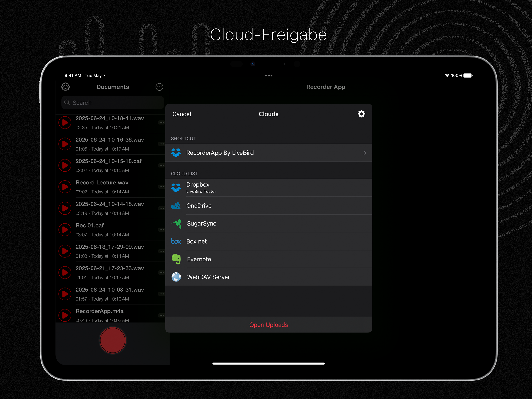Click the Open Uploads link
The image size is (532, 399).
(268, 325)
